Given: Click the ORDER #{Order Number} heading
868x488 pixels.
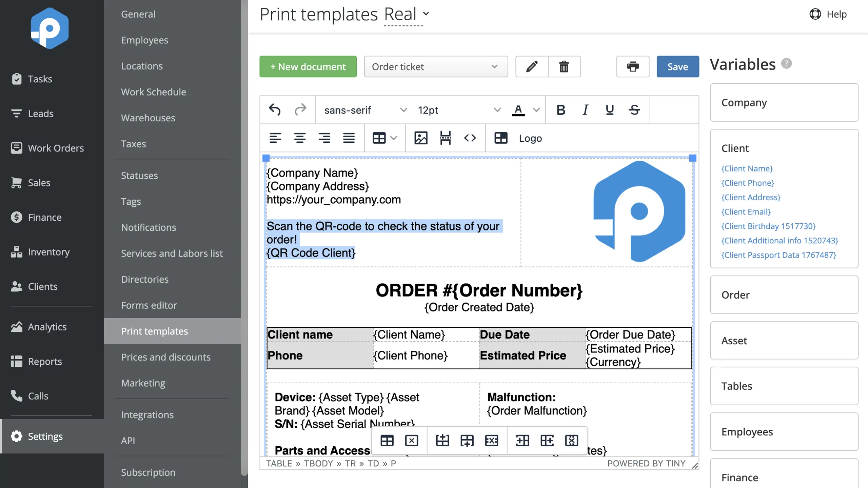Looking at the screenshot, I should click(x=479, y=290).
